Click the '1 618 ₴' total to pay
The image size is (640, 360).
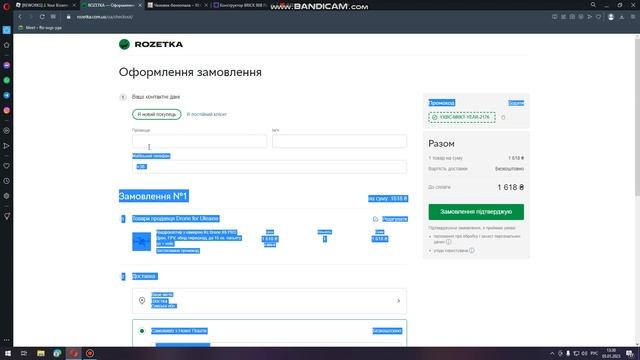pyautogui.click(x=511, y=187)
